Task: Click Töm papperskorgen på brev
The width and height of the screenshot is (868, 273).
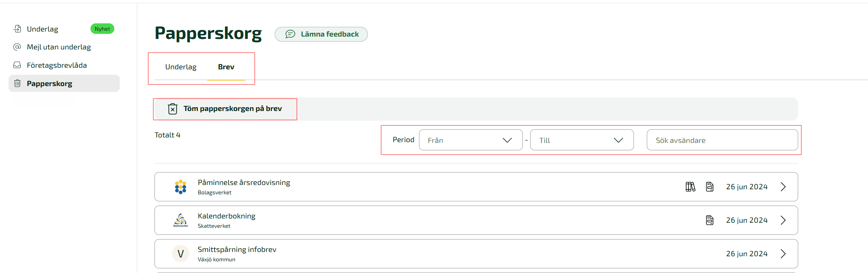Action: [233, 109]
